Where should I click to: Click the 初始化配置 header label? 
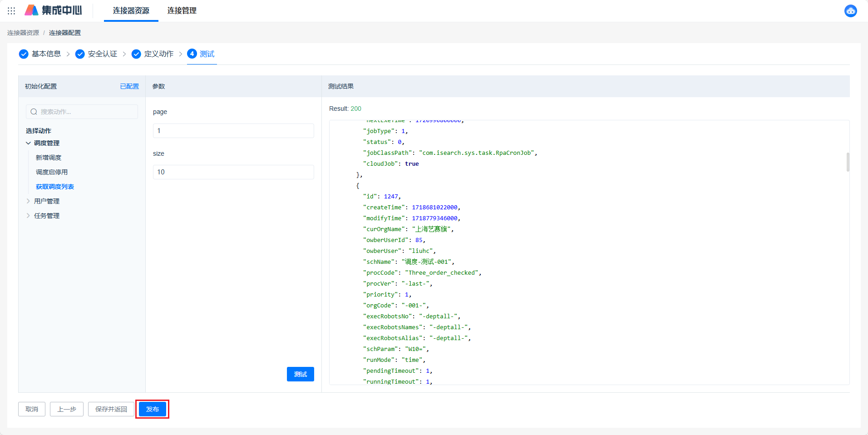point(41,86)
